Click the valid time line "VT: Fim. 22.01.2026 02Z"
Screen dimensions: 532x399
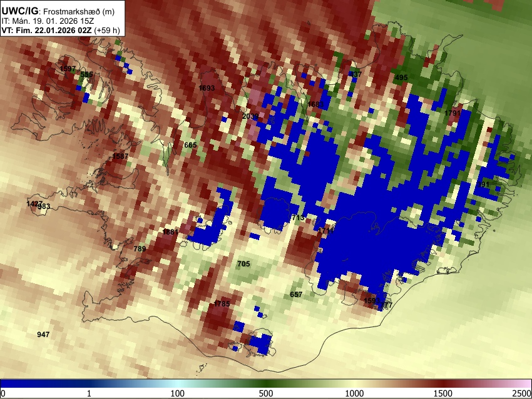point(46,30)
